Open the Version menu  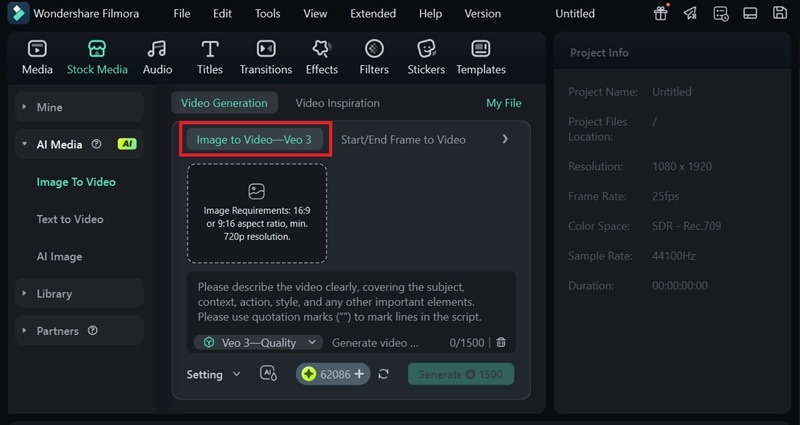482,14
